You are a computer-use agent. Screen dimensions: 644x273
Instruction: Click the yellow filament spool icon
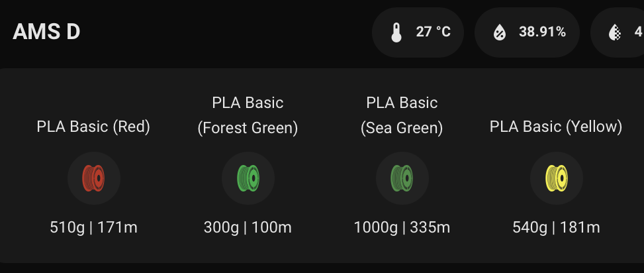coord(557,178)
